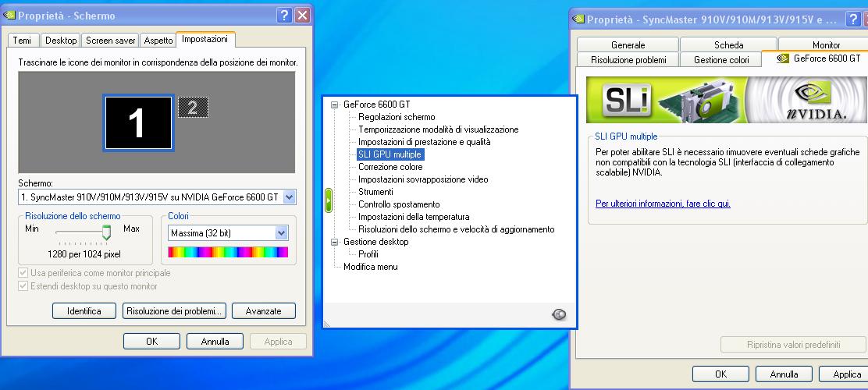The width and height of the screenshot is (868, 390).
Task: Open the Aspetto tab
Action: (x=158, y=41)
